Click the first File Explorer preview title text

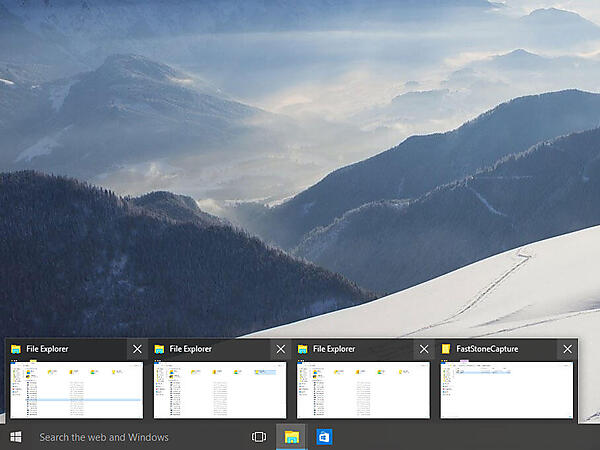pyautogui.click(x=47, y=349)
